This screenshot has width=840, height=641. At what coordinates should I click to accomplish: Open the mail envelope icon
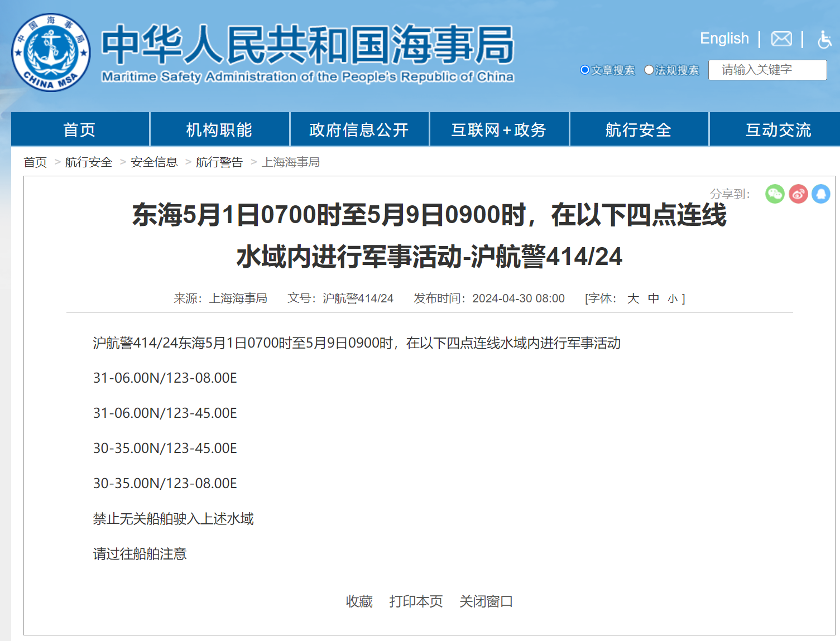[x=781, y=38]
